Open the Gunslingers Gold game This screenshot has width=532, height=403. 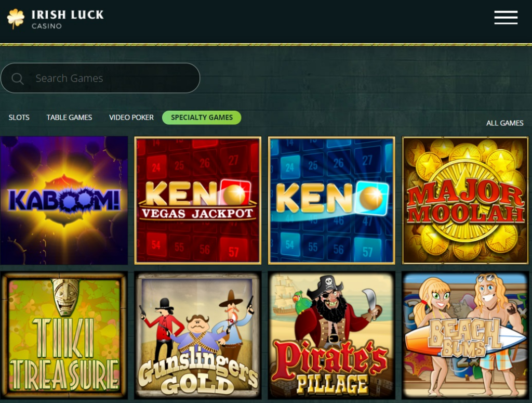198,335
